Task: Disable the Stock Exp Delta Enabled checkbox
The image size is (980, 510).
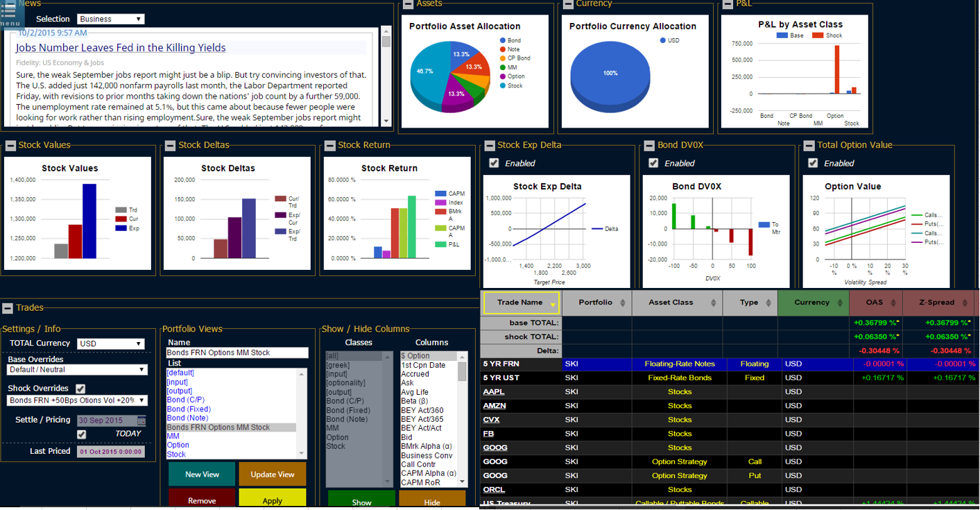Action: (494, 163)
